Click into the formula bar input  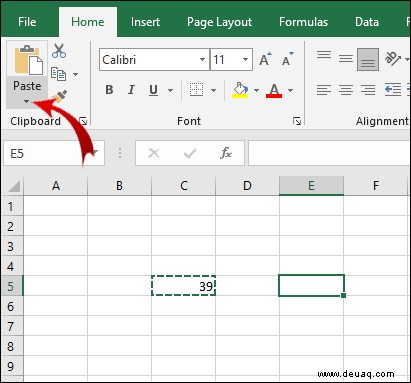(x=329, y=153)
